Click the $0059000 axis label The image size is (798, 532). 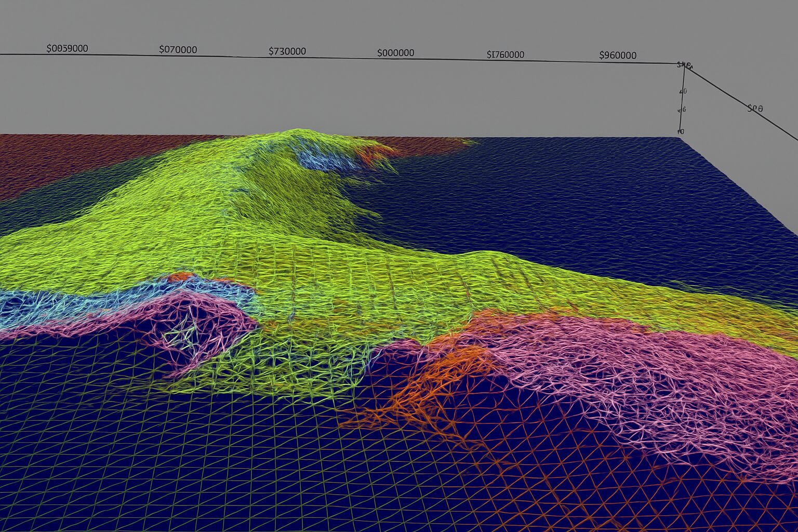coord(66,49)
